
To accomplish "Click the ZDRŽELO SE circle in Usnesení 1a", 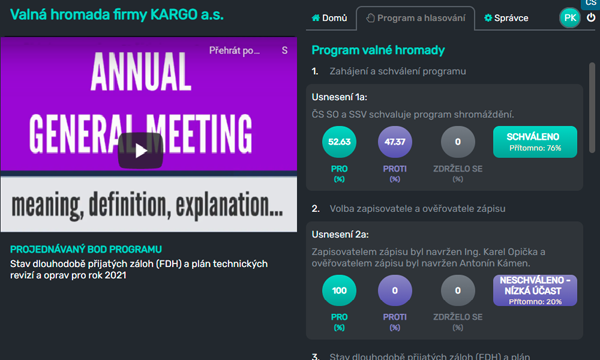I will 458,142.
